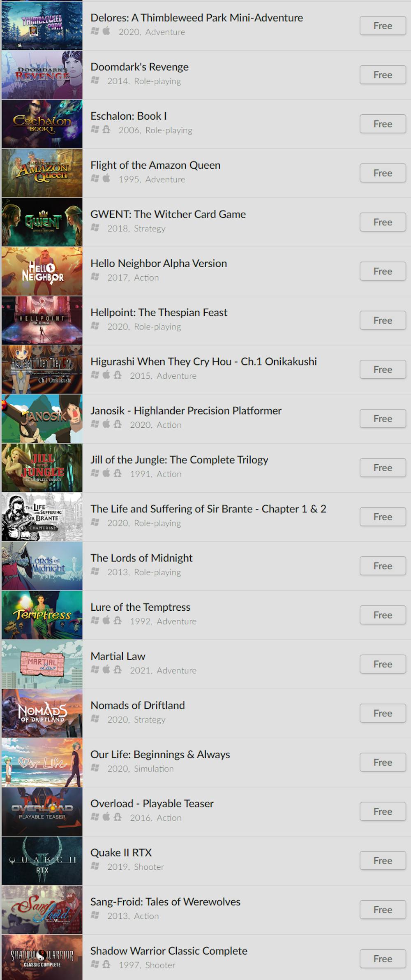Get Our Life: Beginnings & Always free
Image resolution: width=411 pixels, height=980 pixels.
pos(383,762)
